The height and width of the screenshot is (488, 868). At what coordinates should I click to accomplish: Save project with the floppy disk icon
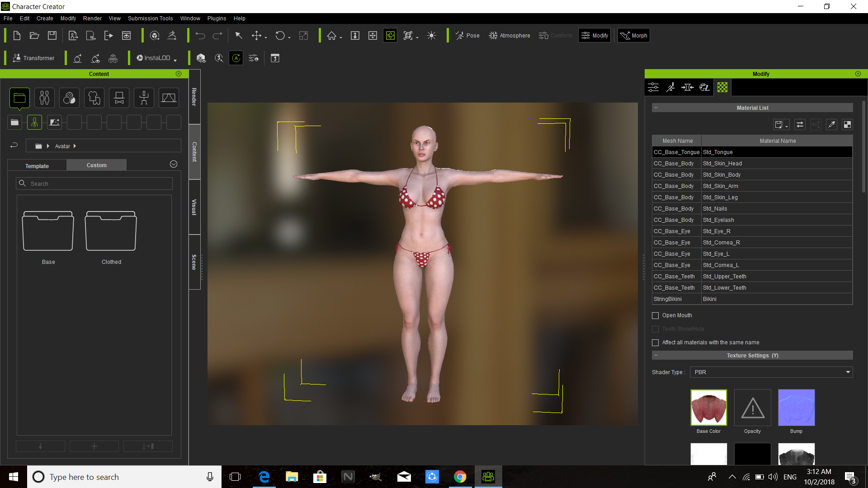(52, 36)
